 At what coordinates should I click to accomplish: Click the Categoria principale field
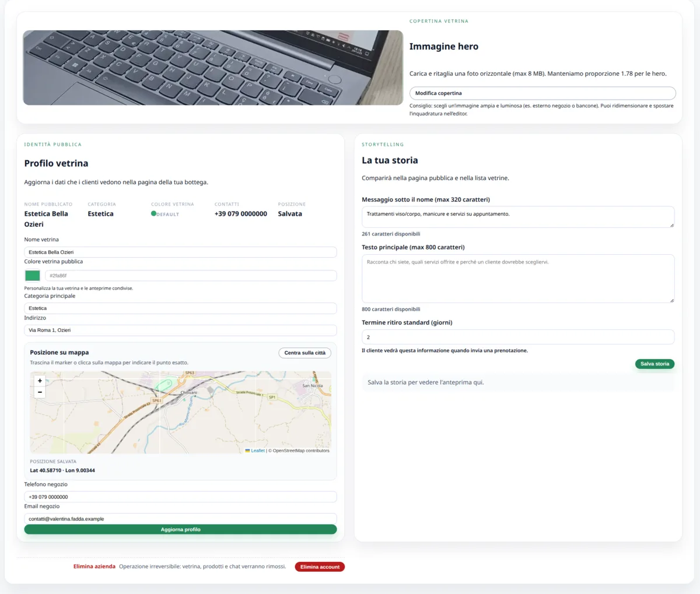click(x=180, y=308)
